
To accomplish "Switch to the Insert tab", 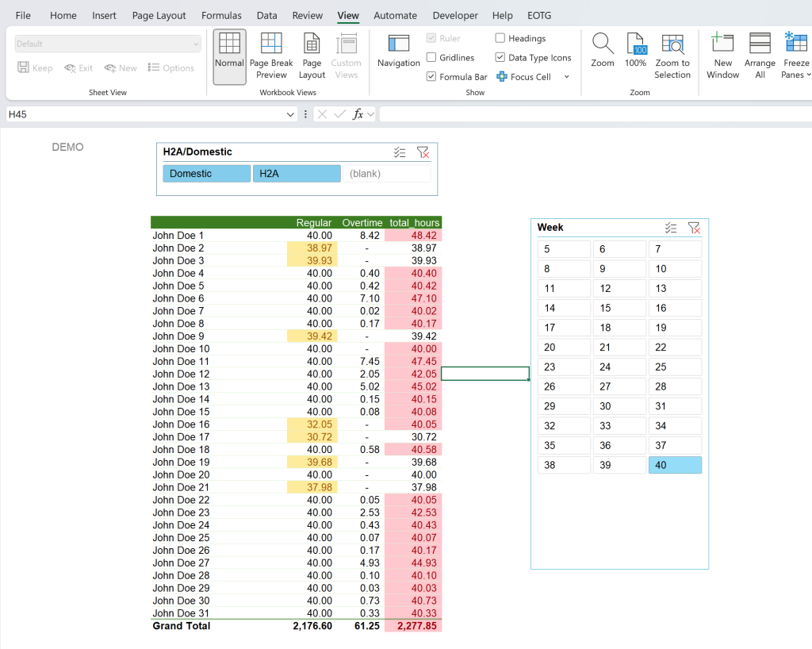I will click(104, 16).
